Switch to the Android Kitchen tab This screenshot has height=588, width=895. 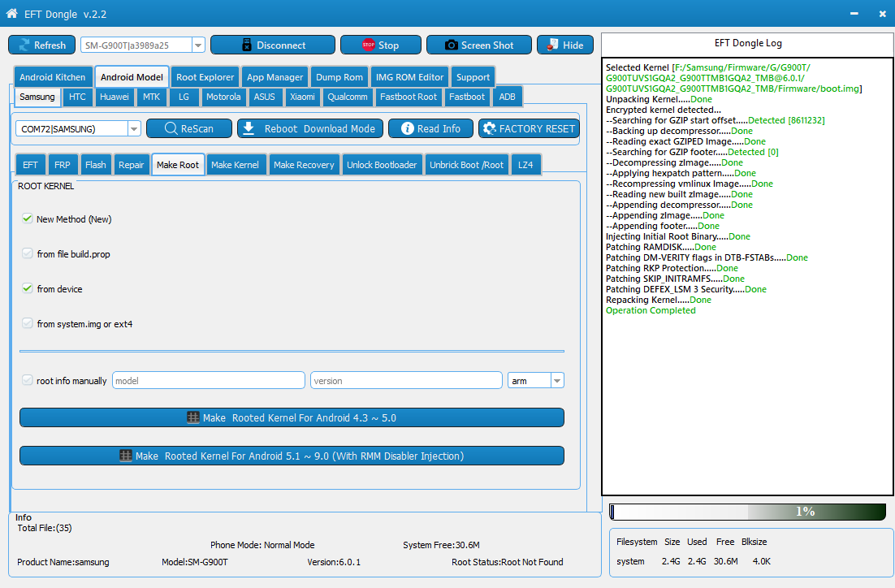point(53,77)
